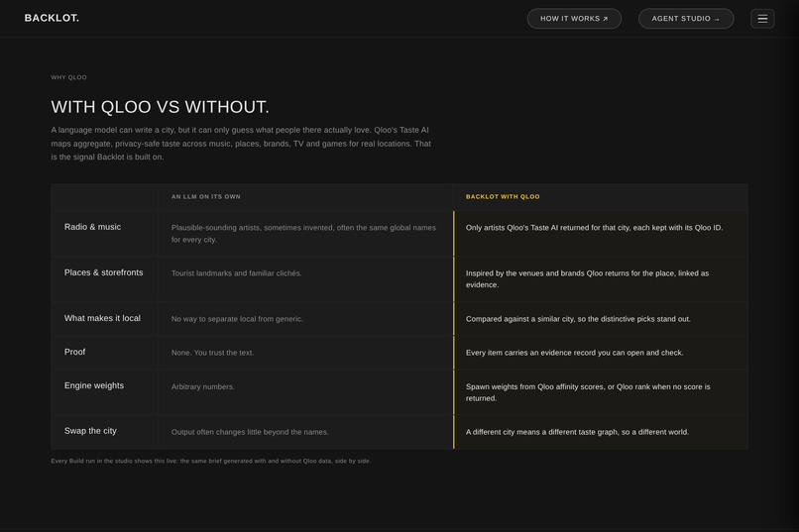Click the HOW IT WORKS button
The image size is (799, 532).
[x=574, y=19]
